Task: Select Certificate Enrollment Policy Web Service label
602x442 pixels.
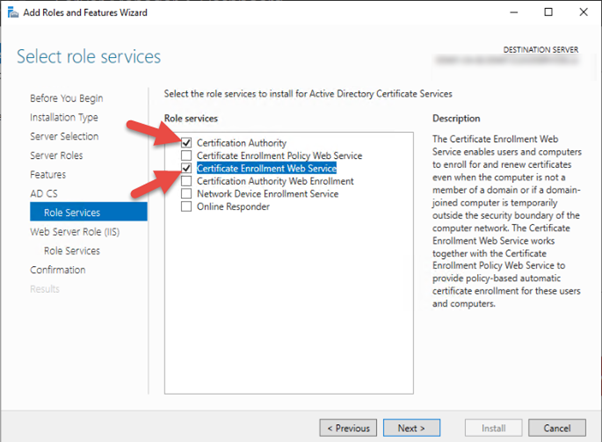Action: point(280,156)
